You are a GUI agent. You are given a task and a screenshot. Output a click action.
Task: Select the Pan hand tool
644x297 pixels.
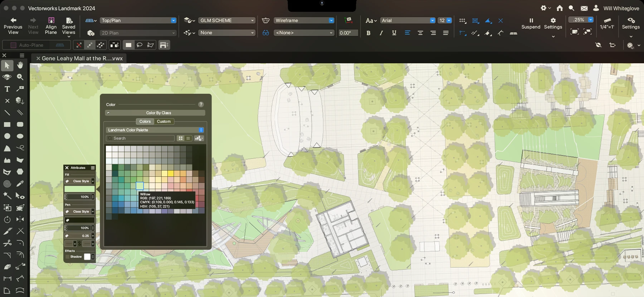coord(20,65)
